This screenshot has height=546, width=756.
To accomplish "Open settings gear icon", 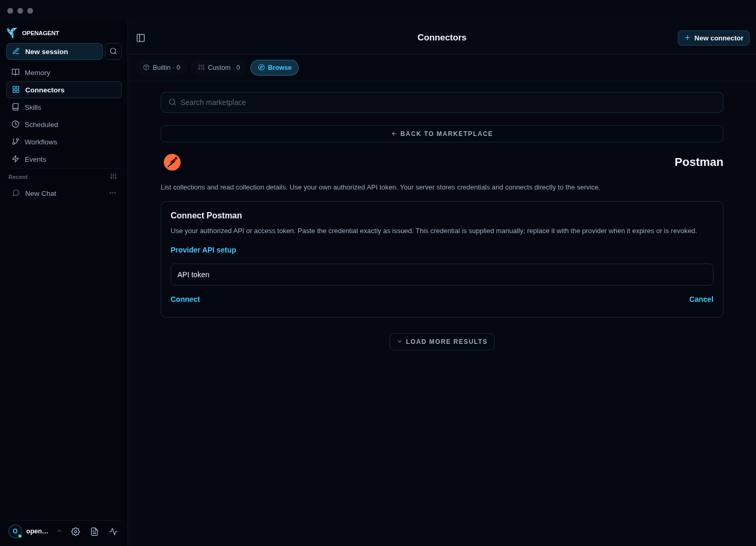I will coord(76,531).
